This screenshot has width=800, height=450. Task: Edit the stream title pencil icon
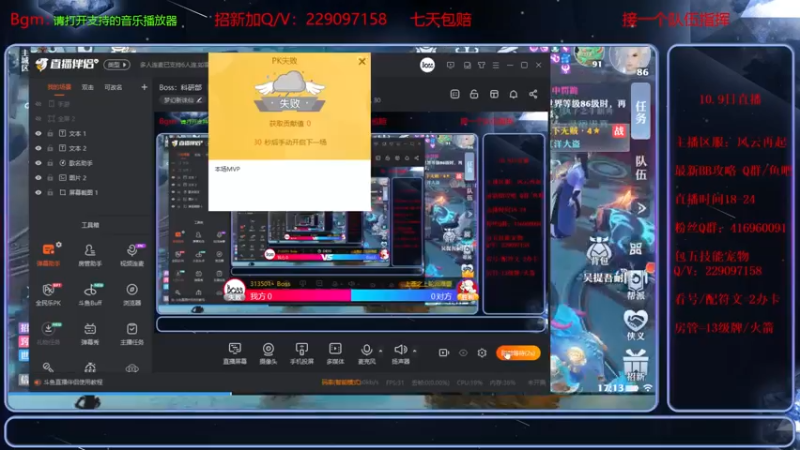199,100
